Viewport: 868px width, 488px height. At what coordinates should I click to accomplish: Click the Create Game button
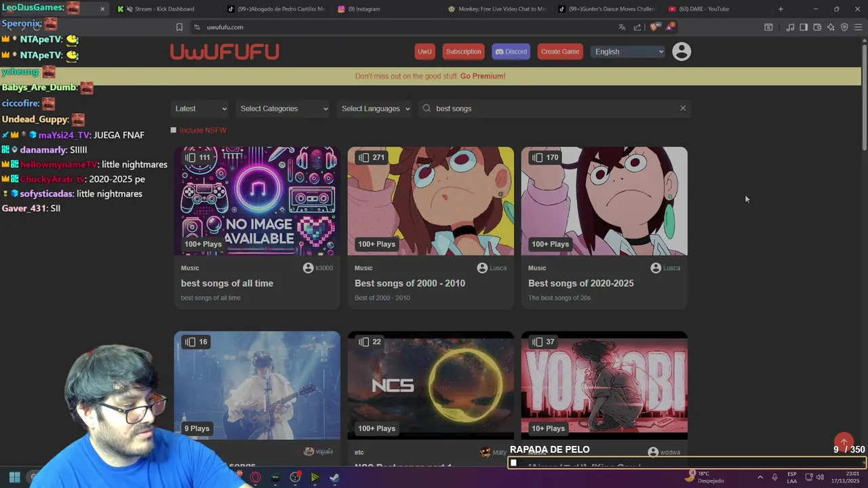tap(560, 52)
